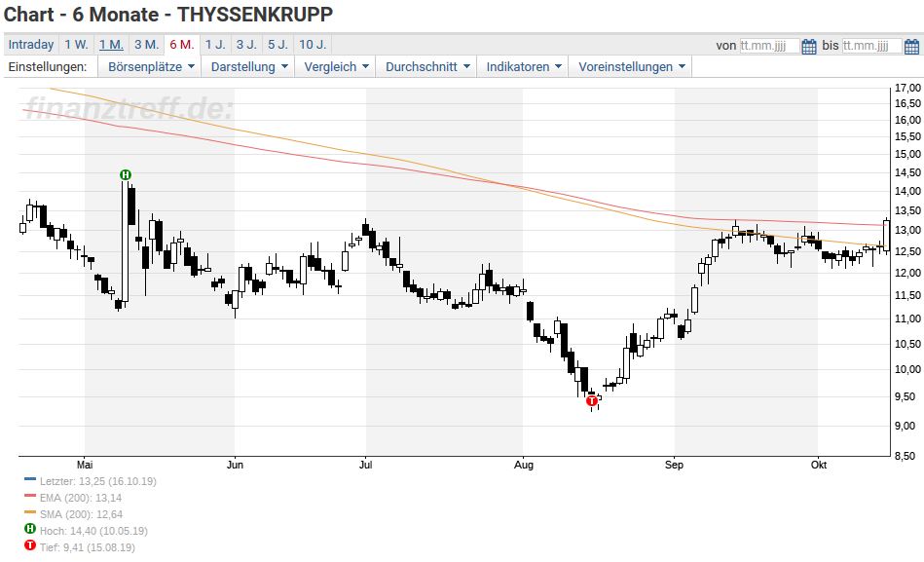Screen dimensions: 924x562
Task: Click the 'Aug' month axis label
Action: pos(523,465)
